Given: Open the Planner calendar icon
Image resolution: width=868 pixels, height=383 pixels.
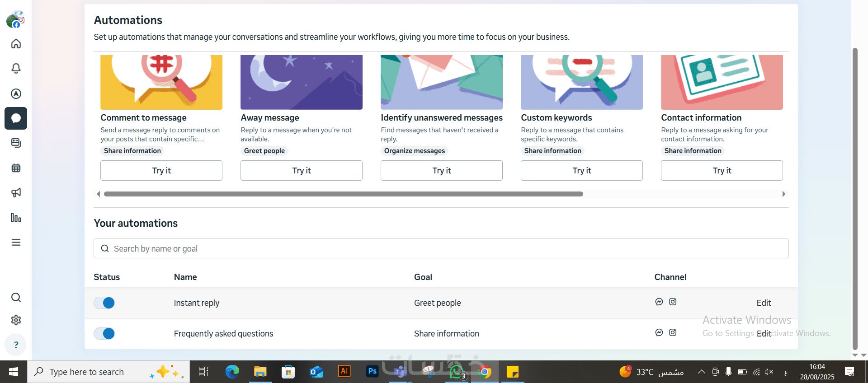Looking at the screenshot, I should pyautogui.click(x=16, y=168).
